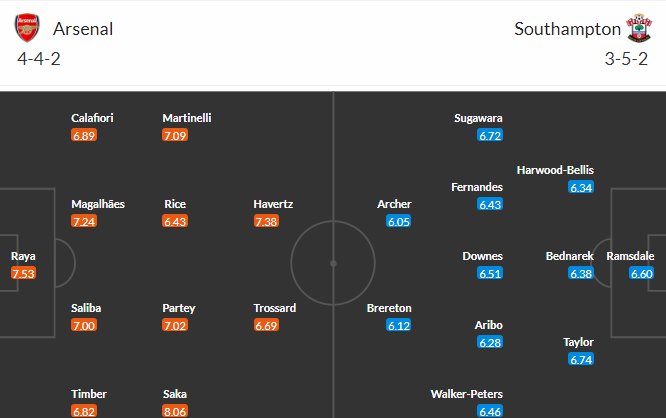Select Saka's 8.06 rating badge
The width and height of the screenshot is (666, 418).
(x=175, y=411)
